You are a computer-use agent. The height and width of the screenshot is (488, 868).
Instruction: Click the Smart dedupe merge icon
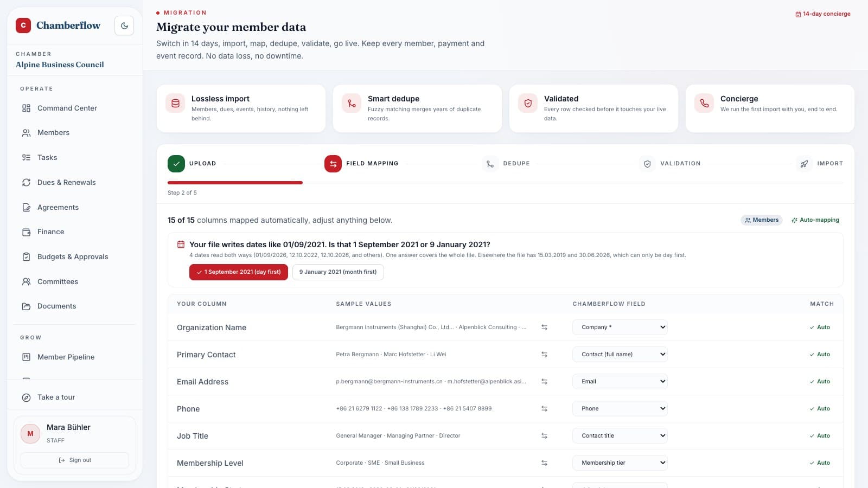click(352, 103)
